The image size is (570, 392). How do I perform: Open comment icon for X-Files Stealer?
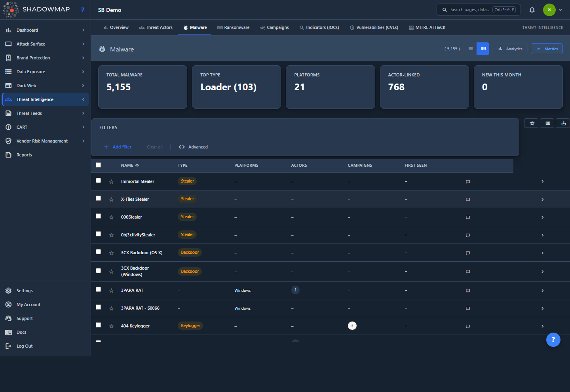467,200
